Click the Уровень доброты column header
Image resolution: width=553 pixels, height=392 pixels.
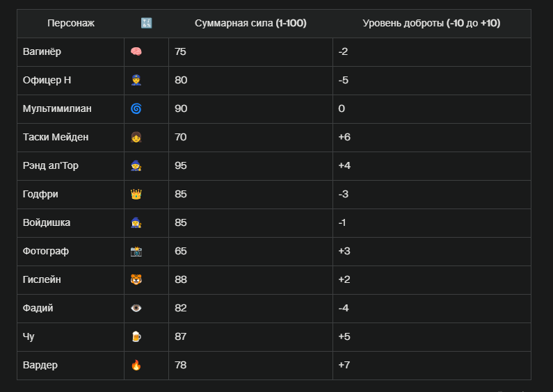click(432, 24)
